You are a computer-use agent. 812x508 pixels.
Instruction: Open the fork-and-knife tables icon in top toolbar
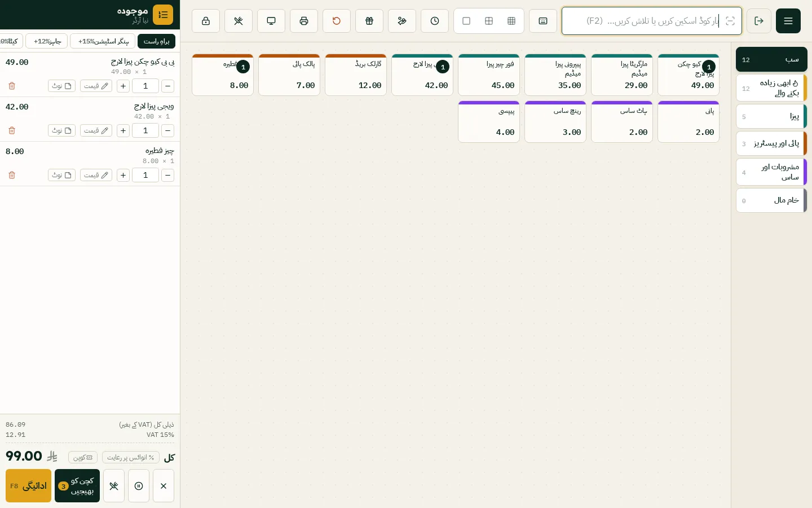(239, 21)
